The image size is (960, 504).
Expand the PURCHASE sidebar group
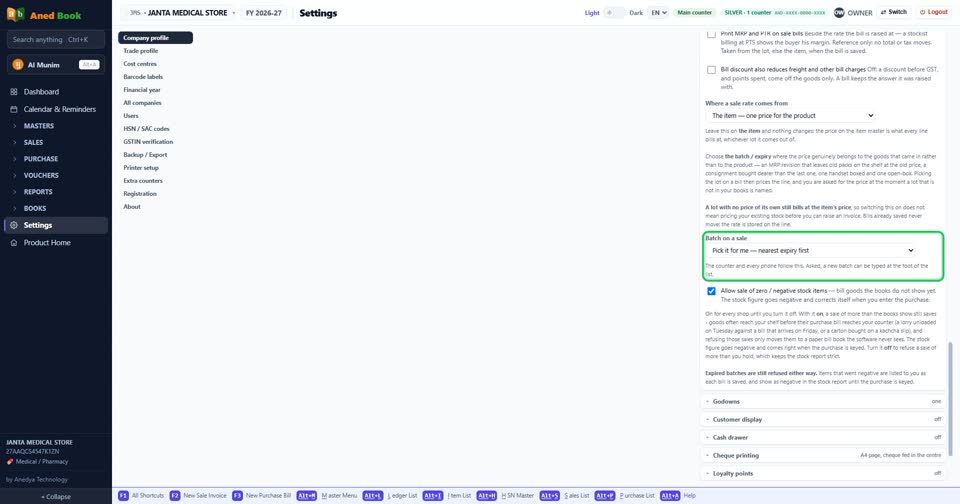55,159
